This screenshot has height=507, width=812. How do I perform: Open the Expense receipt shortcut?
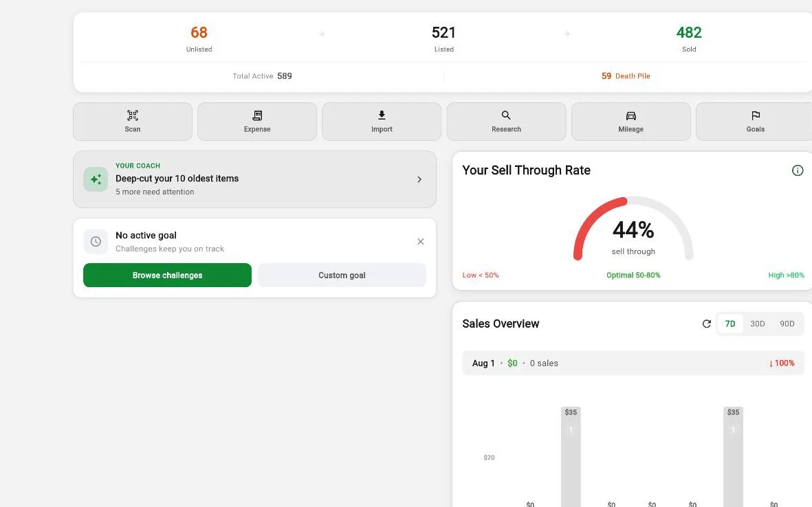(257, 122)
